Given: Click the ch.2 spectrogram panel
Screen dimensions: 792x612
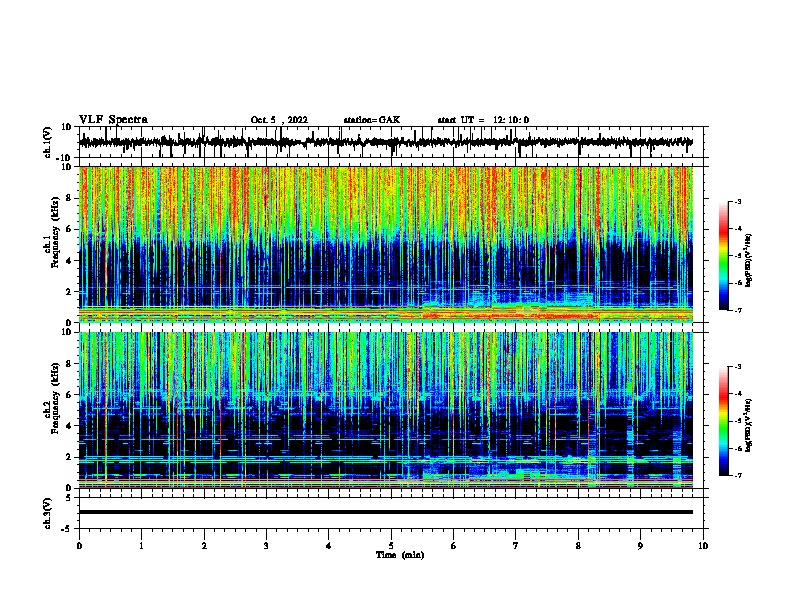Looking at the screenshot, I should (385, 410).
